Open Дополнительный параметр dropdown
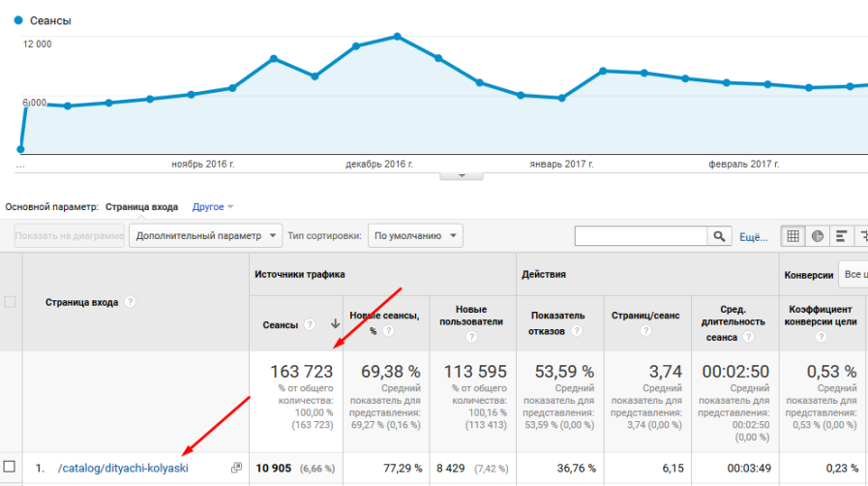 [205, 235]
